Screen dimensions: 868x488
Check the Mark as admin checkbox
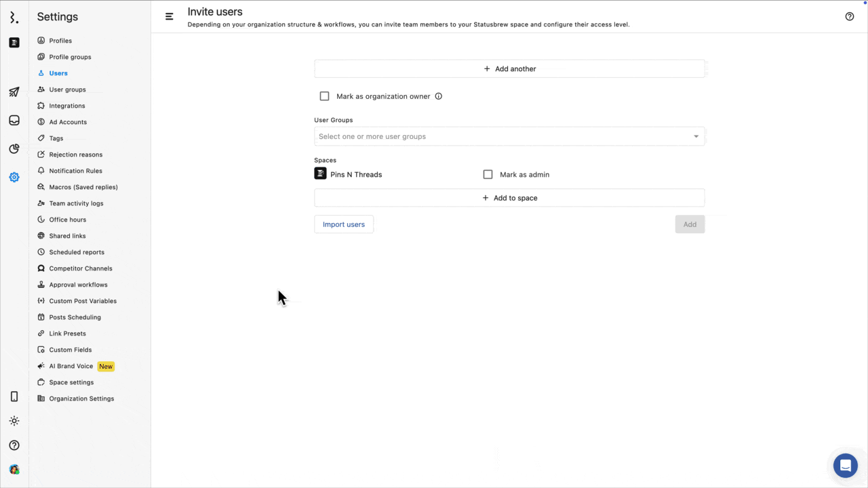click(x=488, y=174)
